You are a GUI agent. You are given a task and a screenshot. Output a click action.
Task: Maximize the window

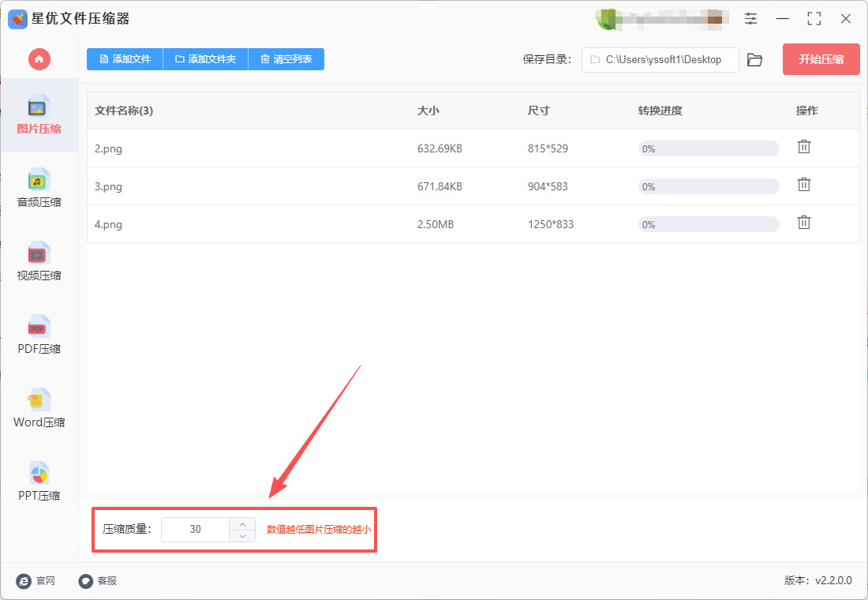click(x=814, y=19)
